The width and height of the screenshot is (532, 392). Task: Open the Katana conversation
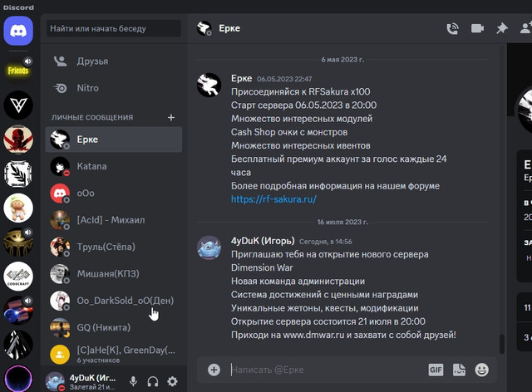(114, 166)
